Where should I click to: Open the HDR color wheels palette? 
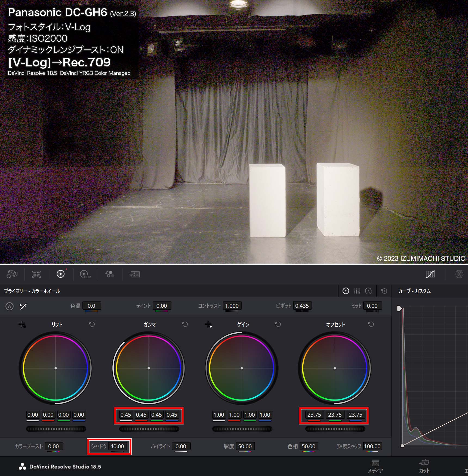coord(85,274)
